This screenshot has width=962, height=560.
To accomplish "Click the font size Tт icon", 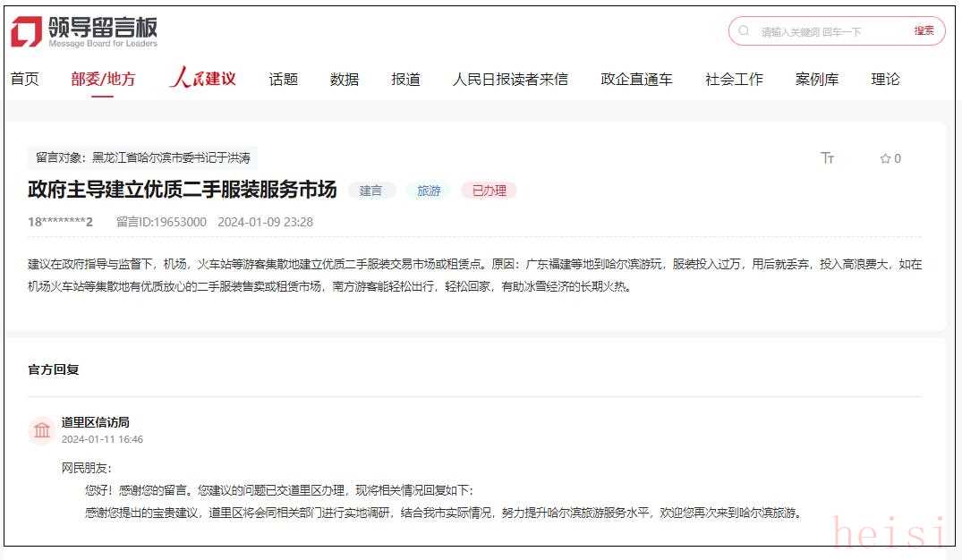I will [x=827, y=158].
